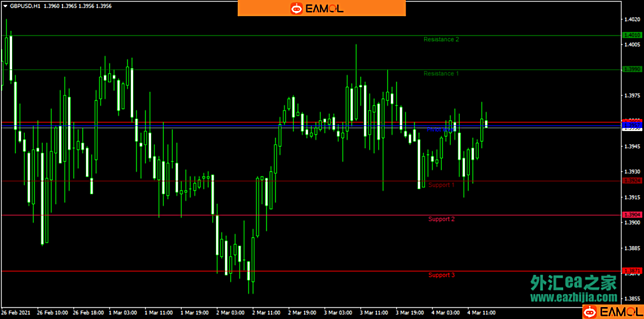The image size is (644, 319).
Task: Click the dark red 1.3924 price tag
Action: coord(632,181)
